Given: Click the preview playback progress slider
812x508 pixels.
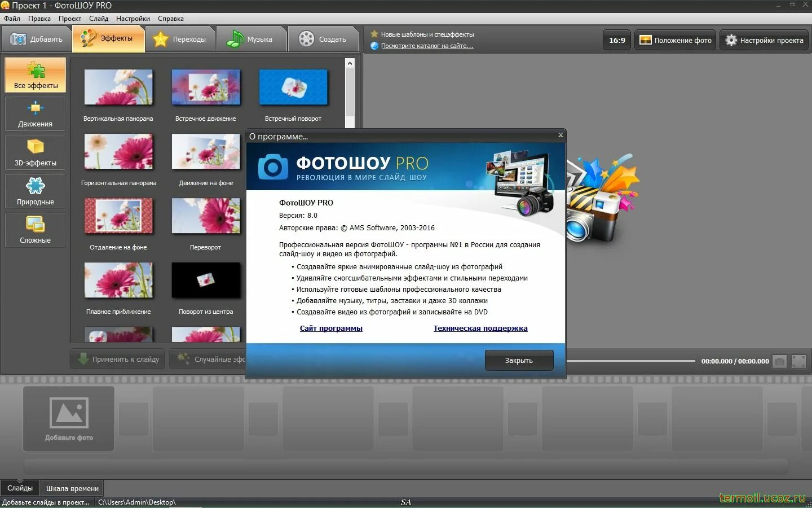Looking at the screenshot, I should [630, 361].
